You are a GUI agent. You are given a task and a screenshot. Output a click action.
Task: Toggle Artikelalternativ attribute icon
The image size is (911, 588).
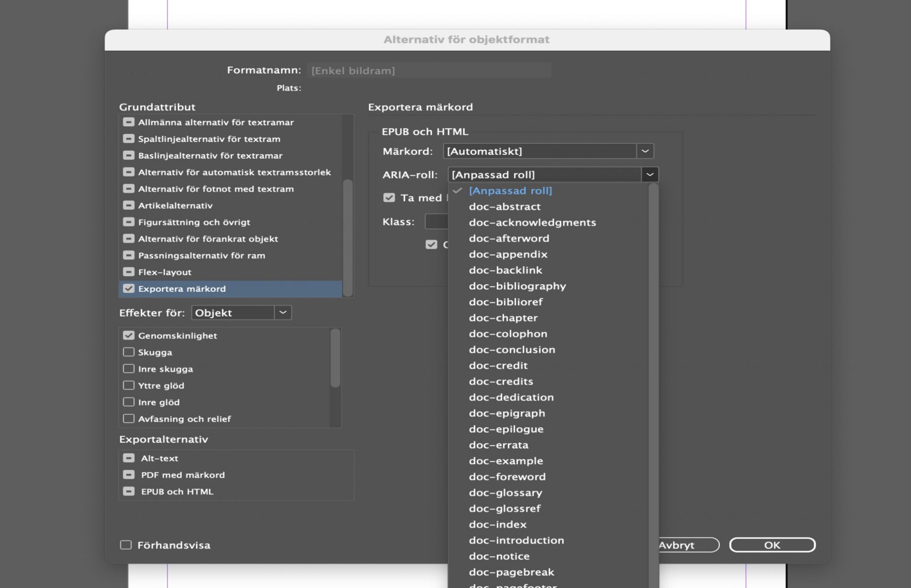129,205
